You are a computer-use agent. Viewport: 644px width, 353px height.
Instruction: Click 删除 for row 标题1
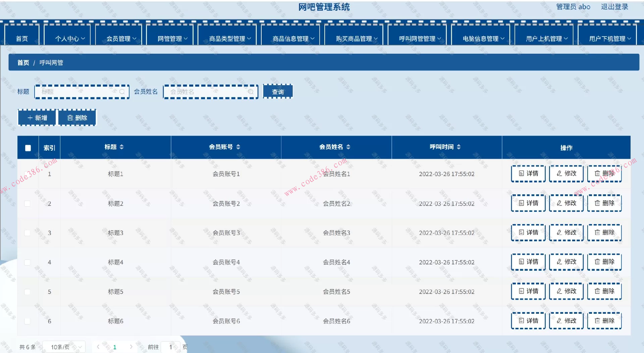pos(604,173)
